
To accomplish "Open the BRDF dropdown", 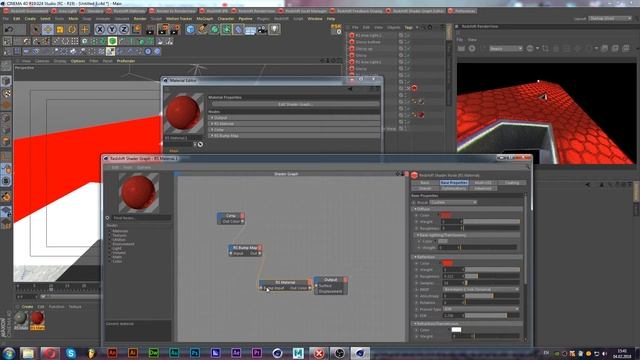I will (x=481, y=289).
